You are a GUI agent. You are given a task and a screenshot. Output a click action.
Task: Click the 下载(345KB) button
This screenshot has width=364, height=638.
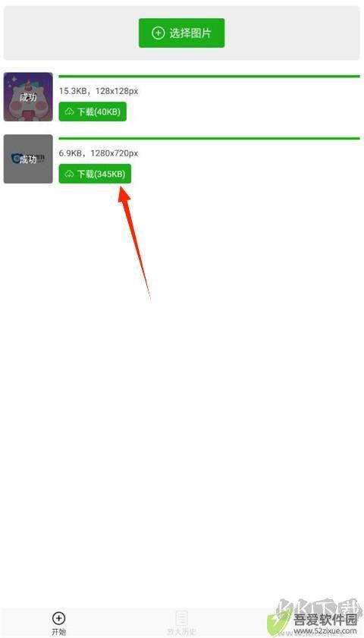click(x=95, y=174)
